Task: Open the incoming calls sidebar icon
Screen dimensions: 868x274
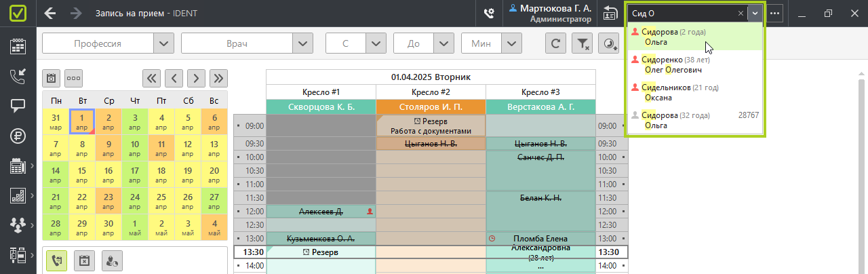Action: [18, 76]
